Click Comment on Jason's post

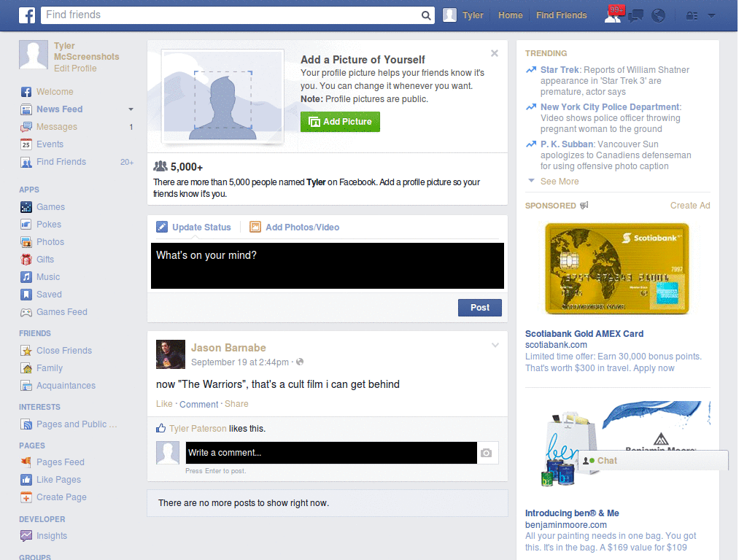coord(198,404)
